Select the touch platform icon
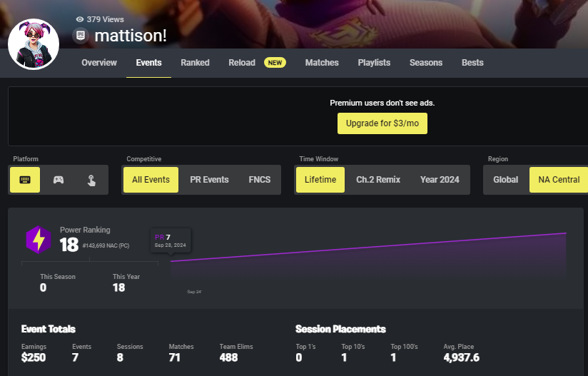 pyautogui.click(x=91, y=181)
